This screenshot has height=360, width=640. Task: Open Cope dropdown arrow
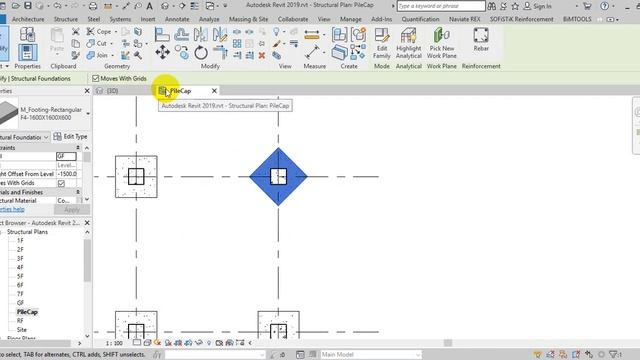coord(116,31)
